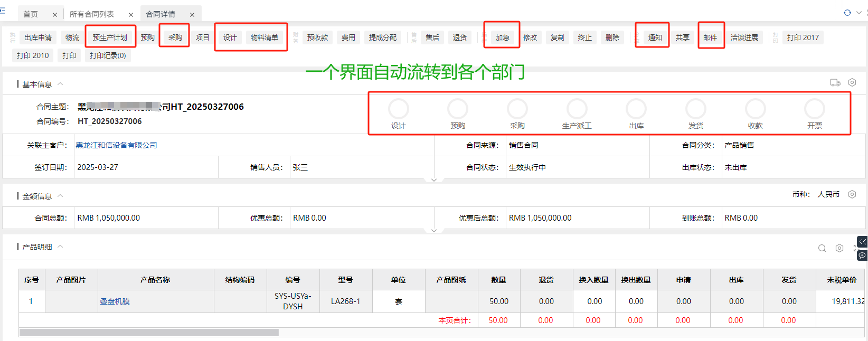
Task: Open the 物料清单 toolbar button
Action: (265, 37)
